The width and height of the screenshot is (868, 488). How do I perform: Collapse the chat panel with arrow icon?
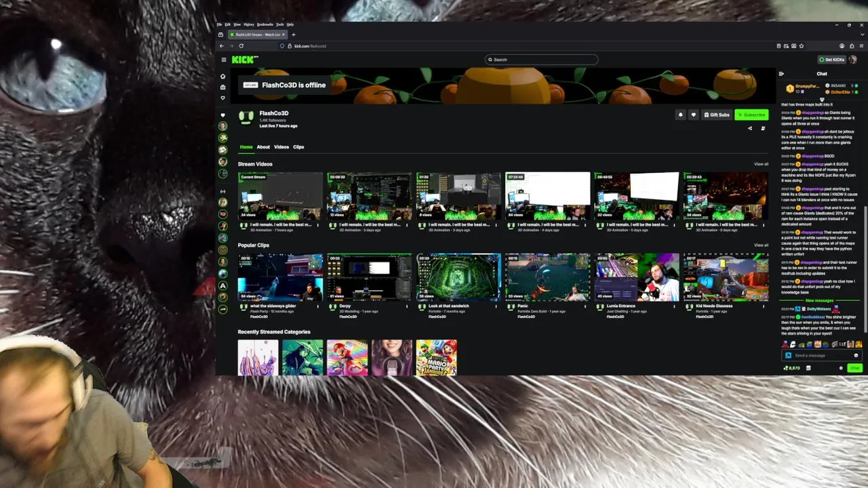[781, 74]
